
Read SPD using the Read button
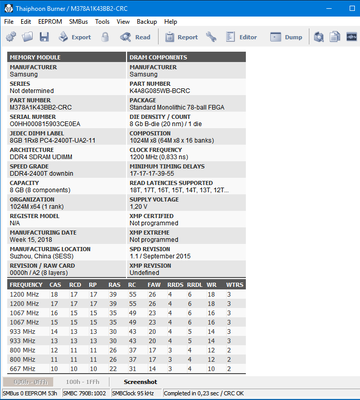coord(135,37)
